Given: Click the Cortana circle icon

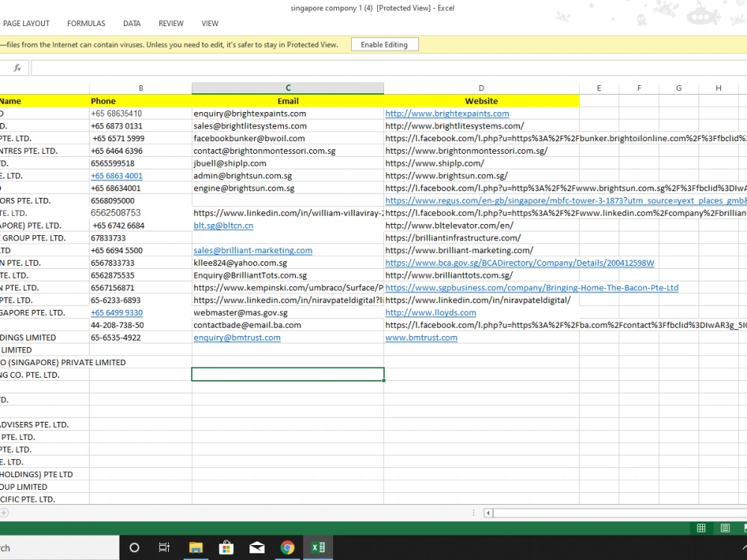Looking at the screenshot, I should [x=134, y=547].
